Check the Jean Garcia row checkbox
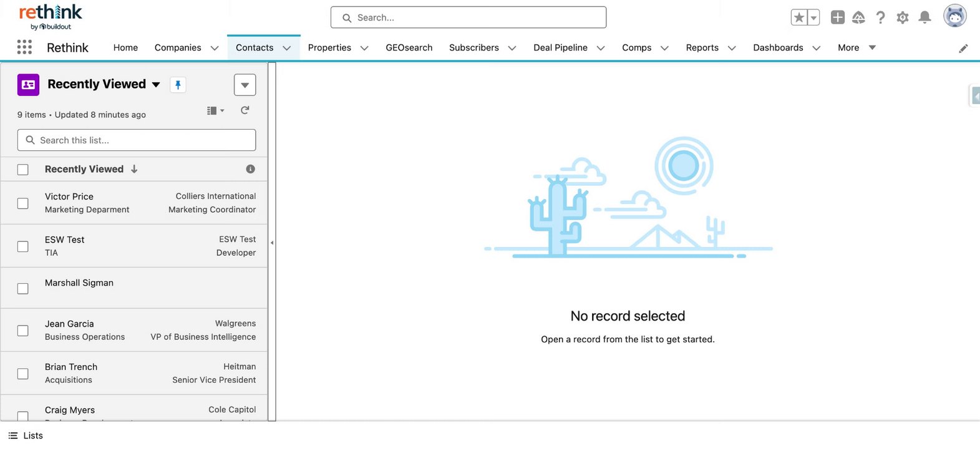Screen dimensions: 980x449 click(x=23, y=331)
